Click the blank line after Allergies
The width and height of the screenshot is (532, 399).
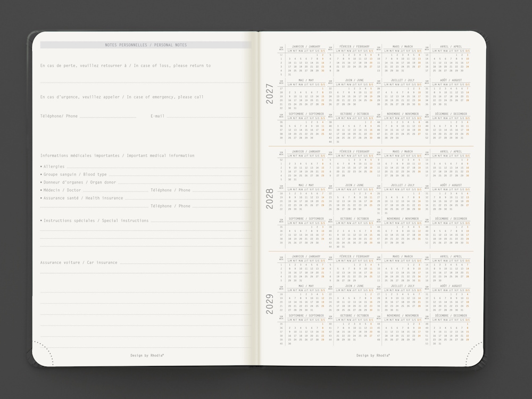(159, 168)
